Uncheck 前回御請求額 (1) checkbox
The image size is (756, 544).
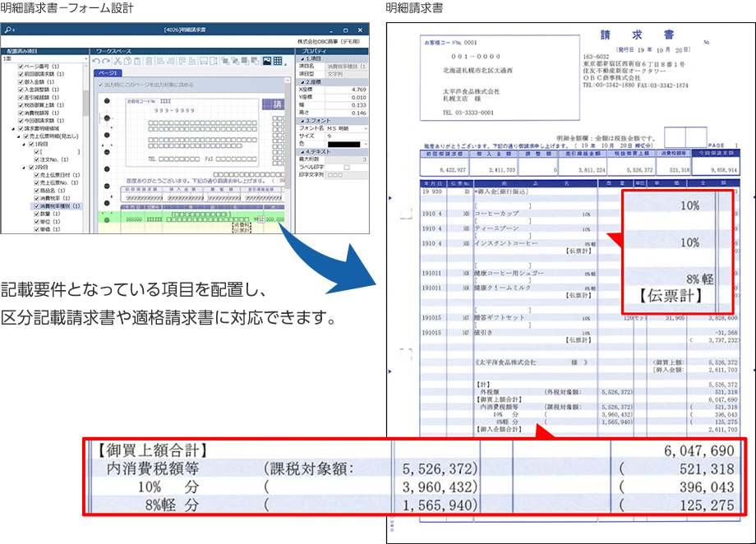pos(21,74)
